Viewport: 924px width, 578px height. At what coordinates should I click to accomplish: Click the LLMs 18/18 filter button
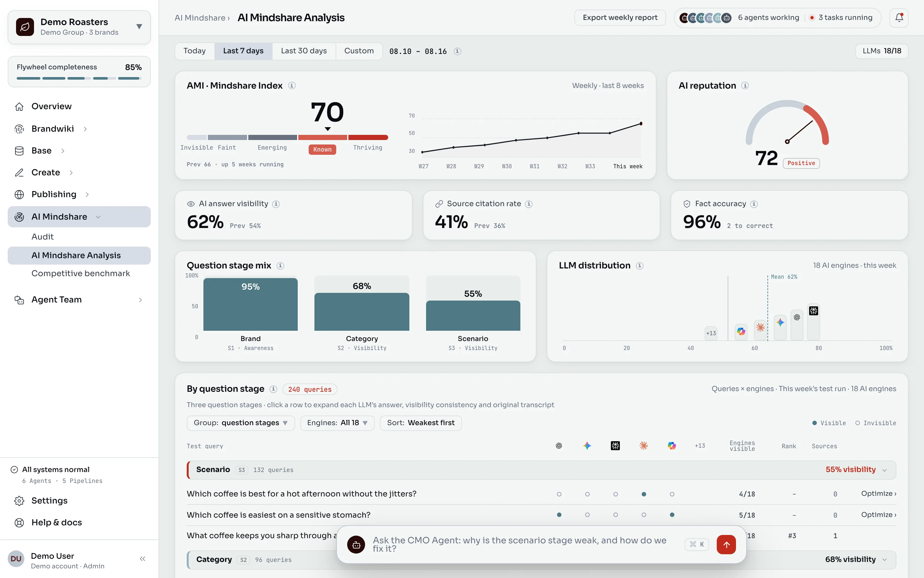(x=882, y=51)
